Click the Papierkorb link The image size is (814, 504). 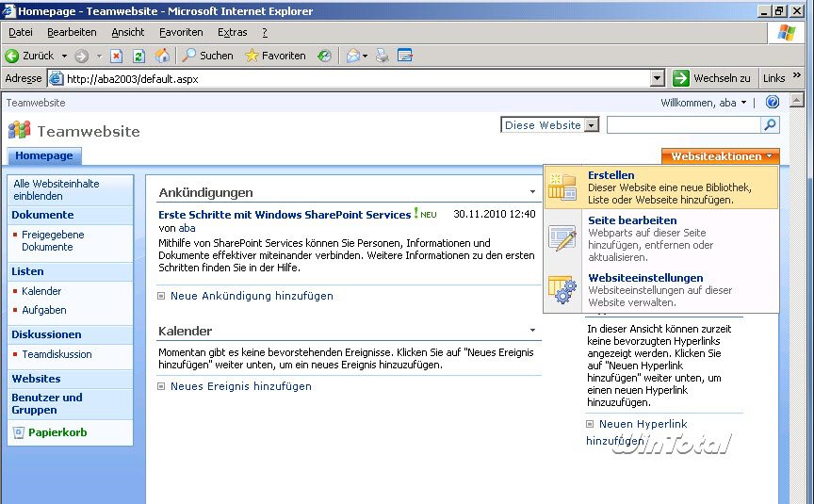[x=57, y=432]
